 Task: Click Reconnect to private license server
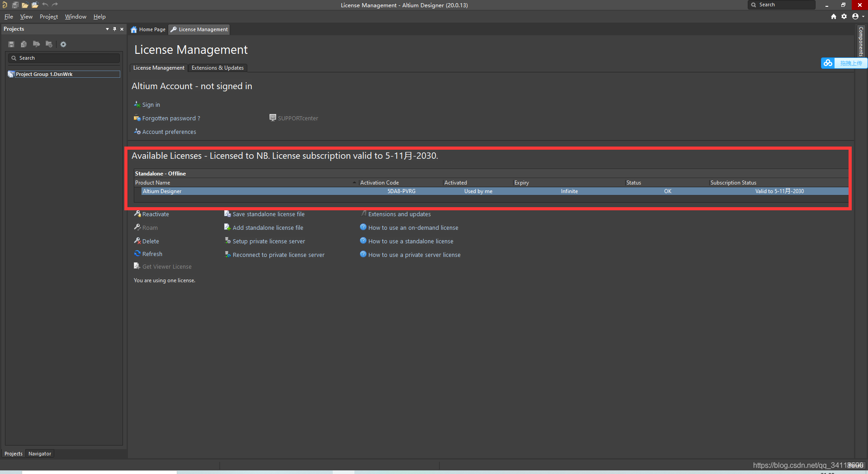point(278,255)
